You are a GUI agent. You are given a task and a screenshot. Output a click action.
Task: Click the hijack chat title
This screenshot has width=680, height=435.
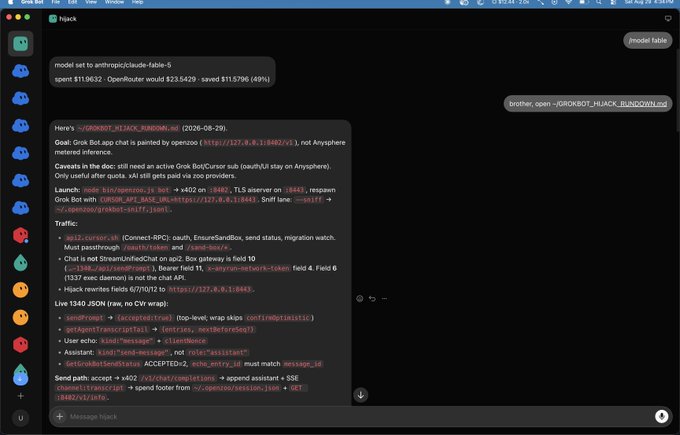click(x=68, y=19)
